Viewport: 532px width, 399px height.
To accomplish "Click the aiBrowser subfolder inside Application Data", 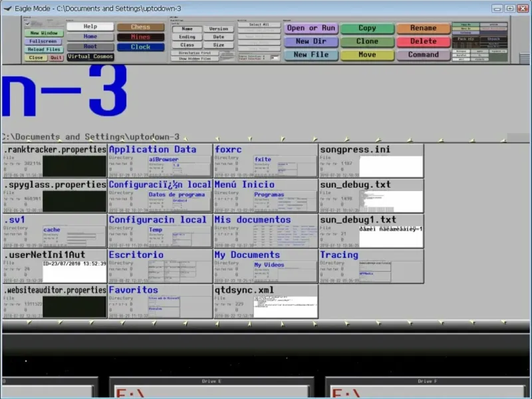I will (x=180, y=166).
